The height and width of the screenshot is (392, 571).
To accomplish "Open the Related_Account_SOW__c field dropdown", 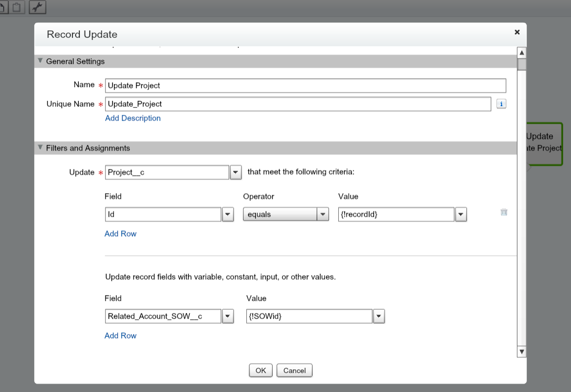I will tap(228, 316).
